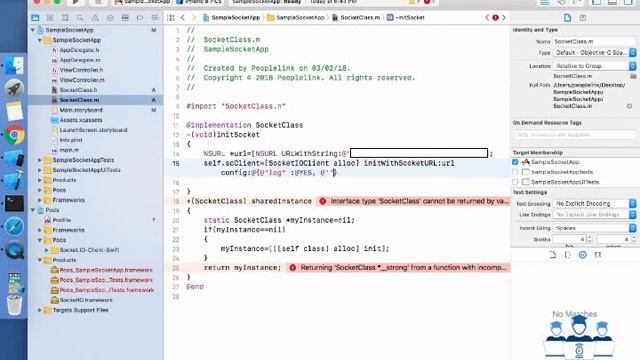Open the Project navigator tab
The image size is (640, 360).
[x=35, y=18]
